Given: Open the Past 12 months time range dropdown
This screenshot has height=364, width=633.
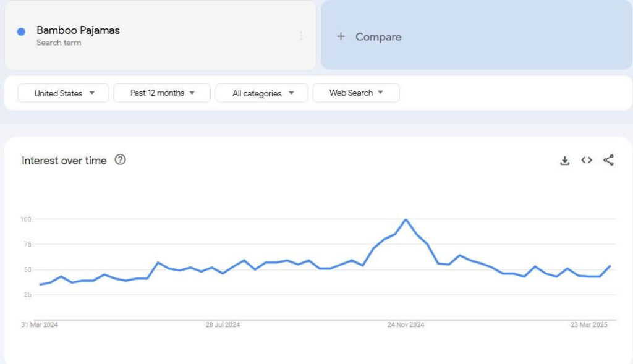Looking at the screenshot, I should tap(162, 93).
